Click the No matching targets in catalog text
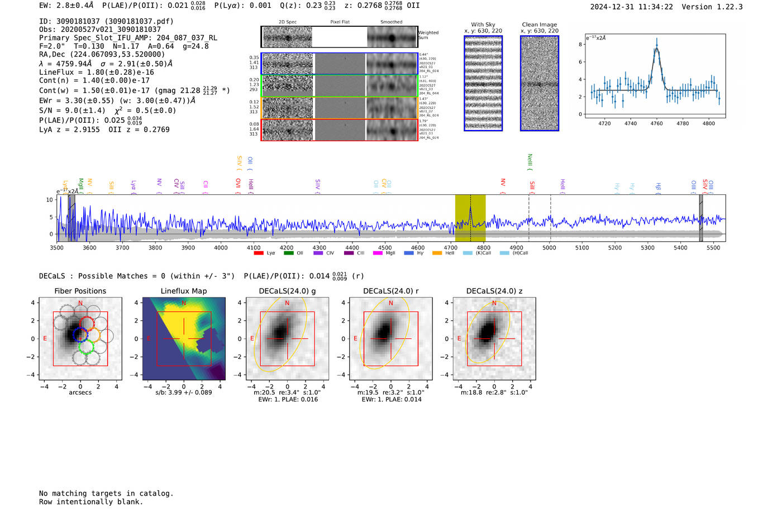 106,493
